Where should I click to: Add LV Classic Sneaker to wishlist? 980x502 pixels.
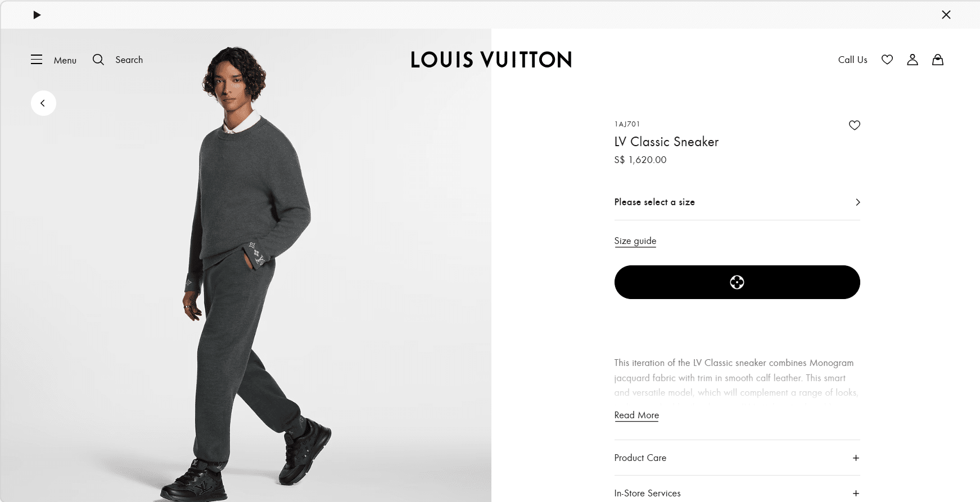click(855, 125)
